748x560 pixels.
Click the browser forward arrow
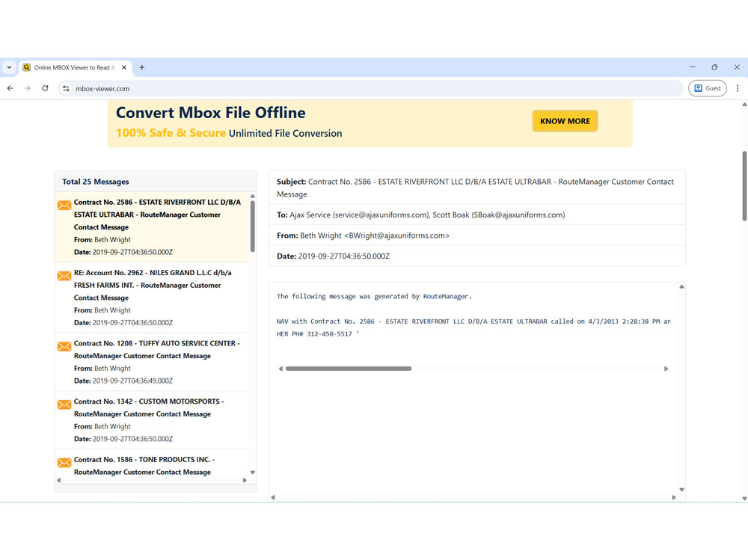pos(27,87)
